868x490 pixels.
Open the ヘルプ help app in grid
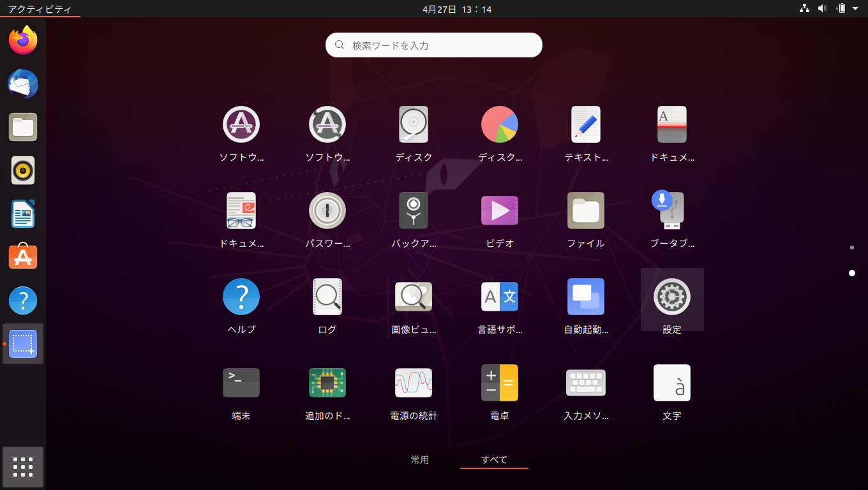point(241,297)
